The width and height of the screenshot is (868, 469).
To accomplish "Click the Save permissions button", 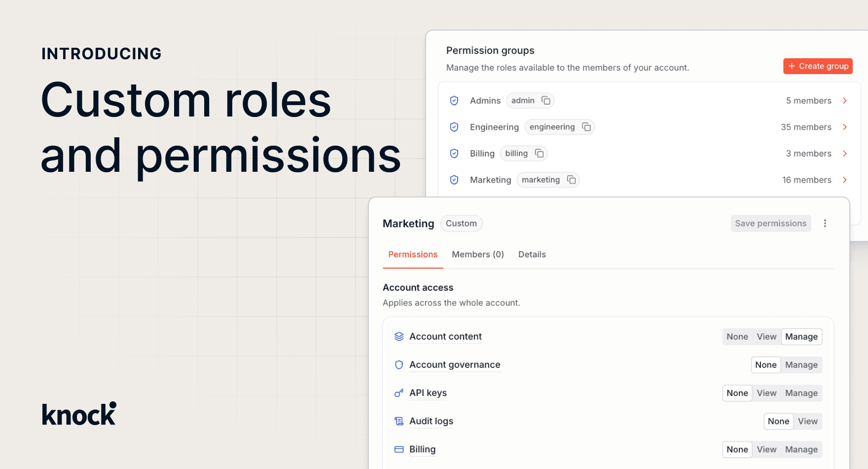I will [x=771, y=224].
